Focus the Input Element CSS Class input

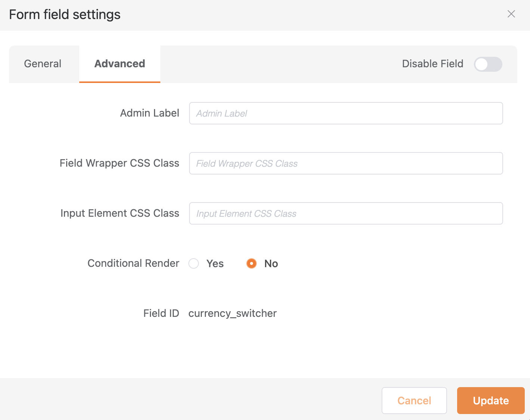tap(346, 213)
